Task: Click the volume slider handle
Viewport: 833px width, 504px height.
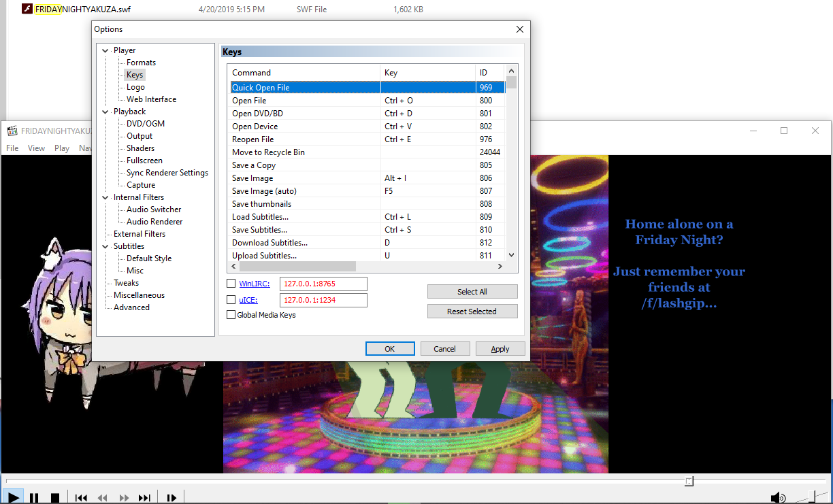Action: tap(811, 497)
